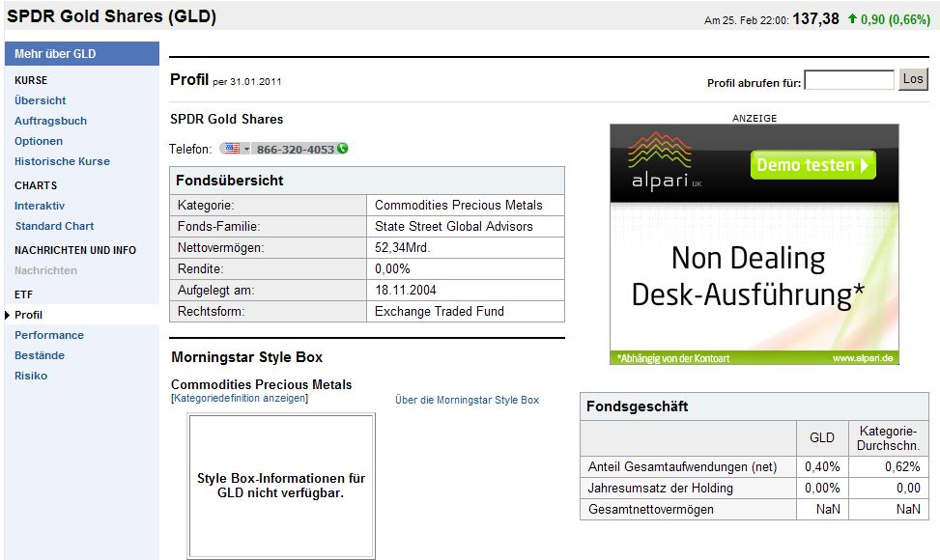Screen dimensions: 940x560
Task: Click the greyed Nachrichten link
Action: click(x=45, y=270)
